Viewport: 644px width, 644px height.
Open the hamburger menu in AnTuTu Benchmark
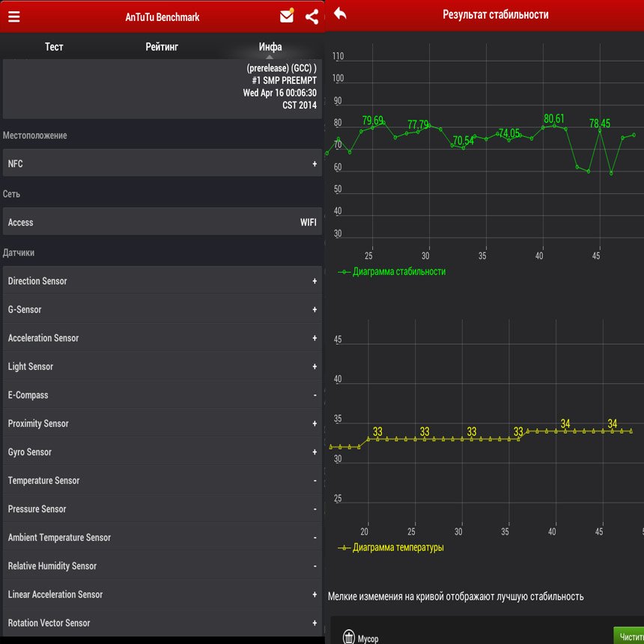pos(14,16)
